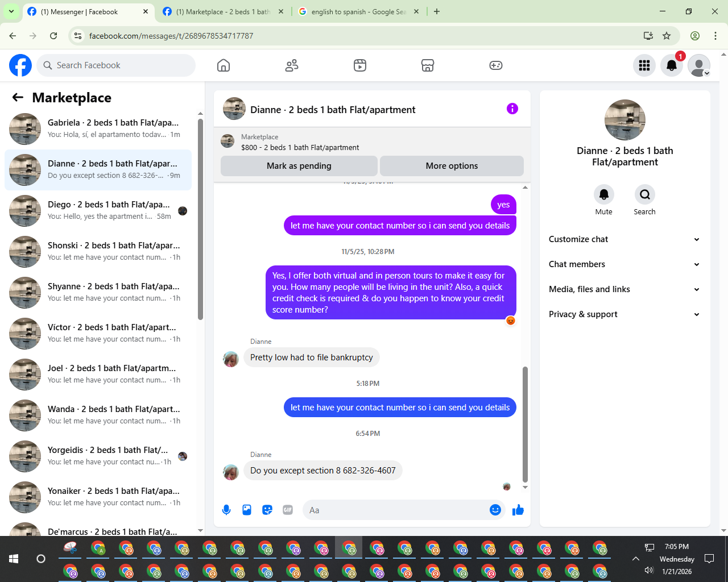This screenshot has width=728, height=582.
Task: Open Victor conversation
Action: point(98,334)
